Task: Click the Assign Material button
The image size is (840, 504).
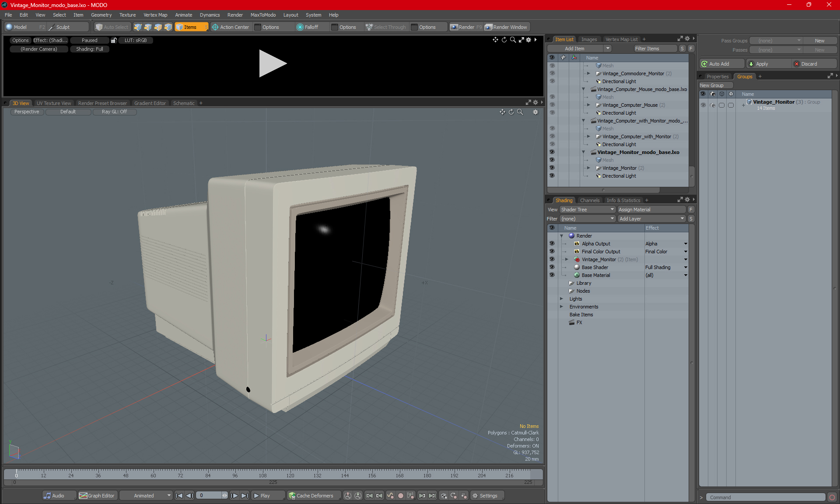Action: click(651, 210)
